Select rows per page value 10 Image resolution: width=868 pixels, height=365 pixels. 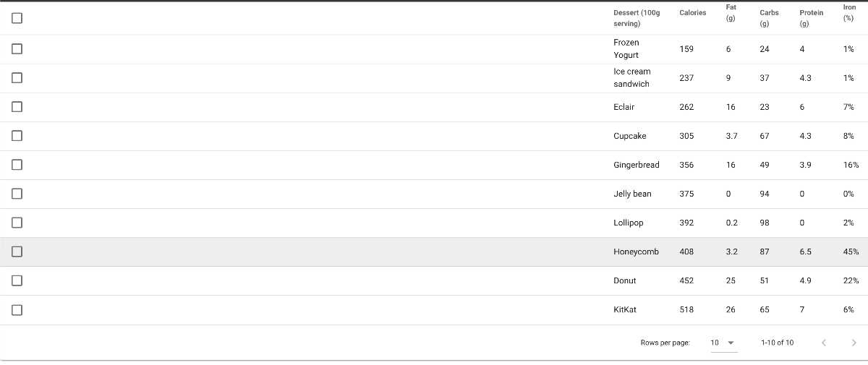715,343
